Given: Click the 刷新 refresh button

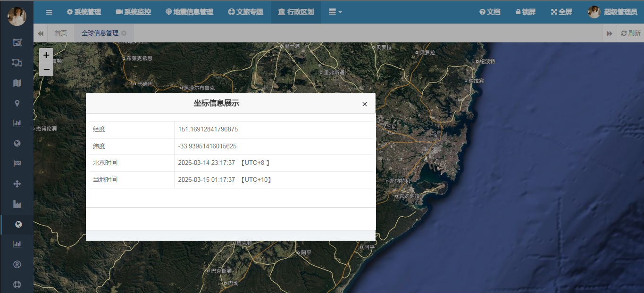Looking at the screenshot, I should pyautogui.click(x=631, y=33).
